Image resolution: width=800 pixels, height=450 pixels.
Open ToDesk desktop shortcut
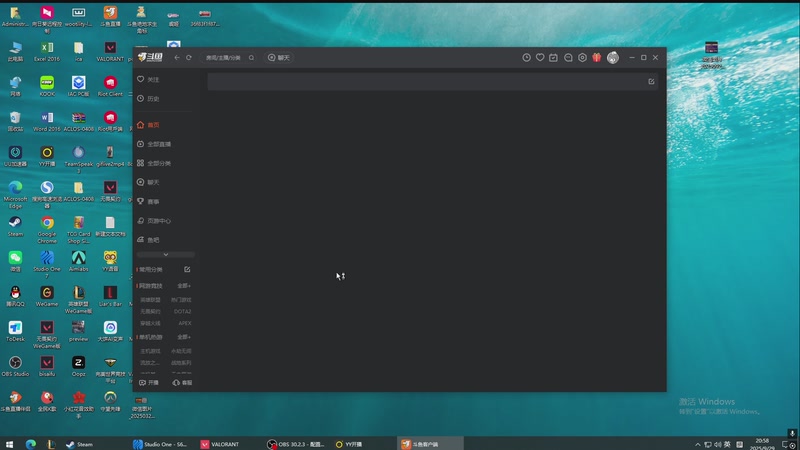[15, 332]
